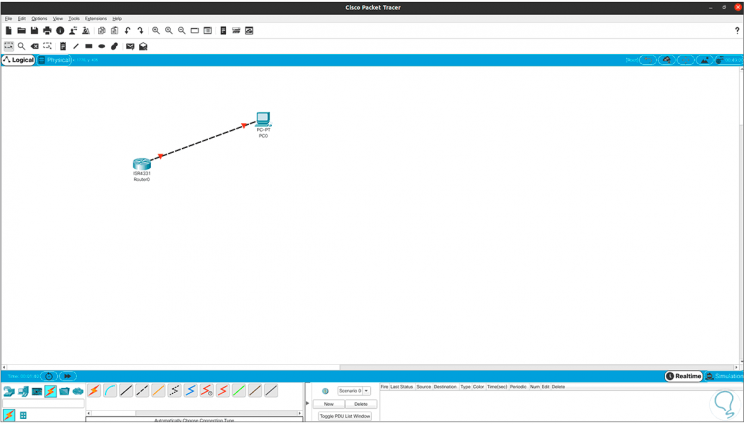Add Complex PDU open-envelope icon
The image size is (745, 424).
pos(143,46)
